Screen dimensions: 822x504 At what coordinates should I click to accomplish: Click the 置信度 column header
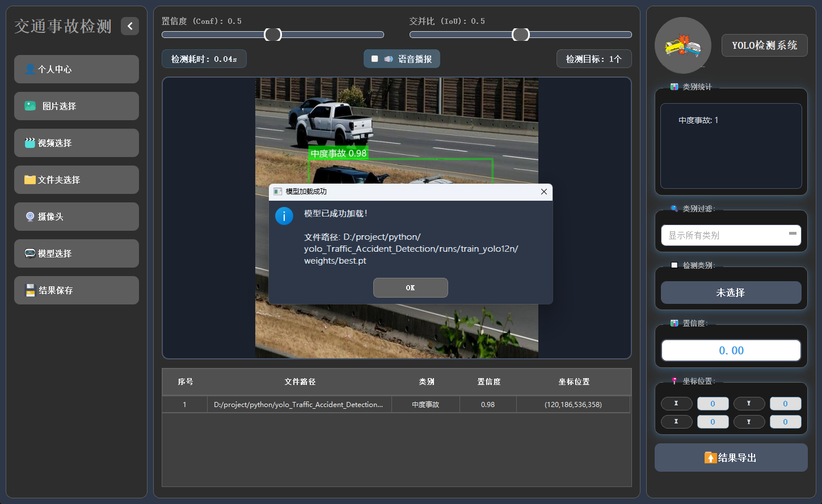click(488, 382)
